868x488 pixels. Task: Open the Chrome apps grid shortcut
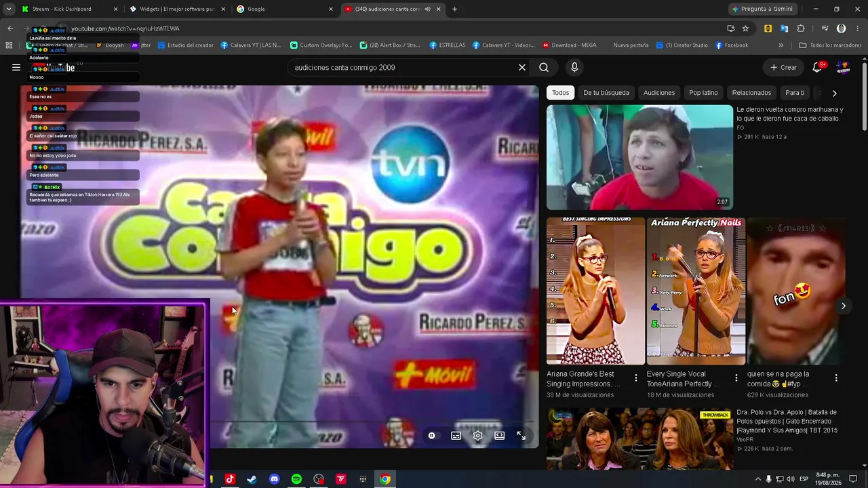[x=9, y=45]
